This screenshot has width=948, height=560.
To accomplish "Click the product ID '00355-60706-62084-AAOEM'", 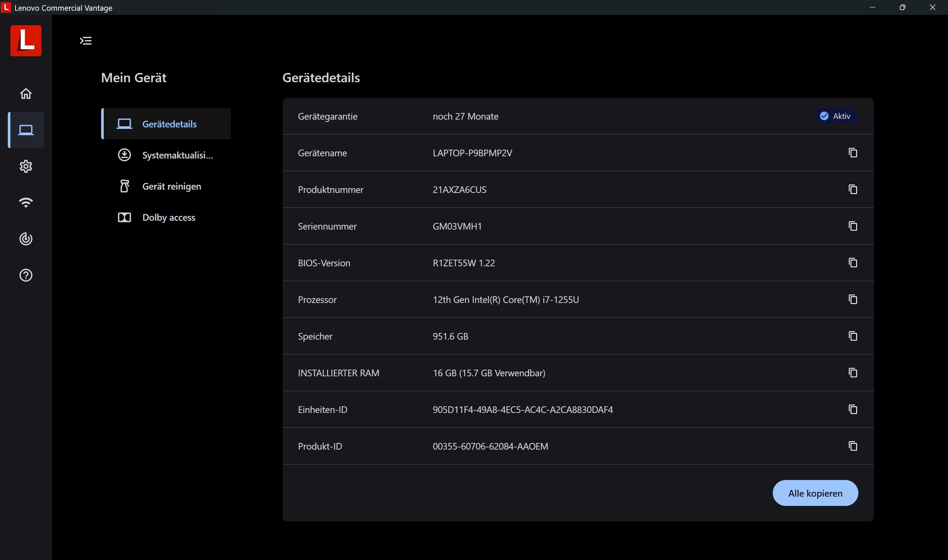I will 490,446.
